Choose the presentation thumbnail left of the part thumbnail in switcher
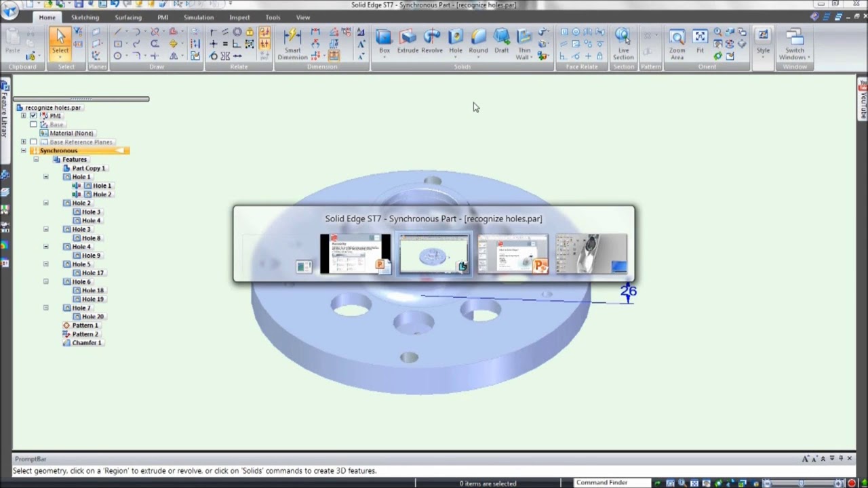This screenshot has height=488, width=868. (355, 254)
